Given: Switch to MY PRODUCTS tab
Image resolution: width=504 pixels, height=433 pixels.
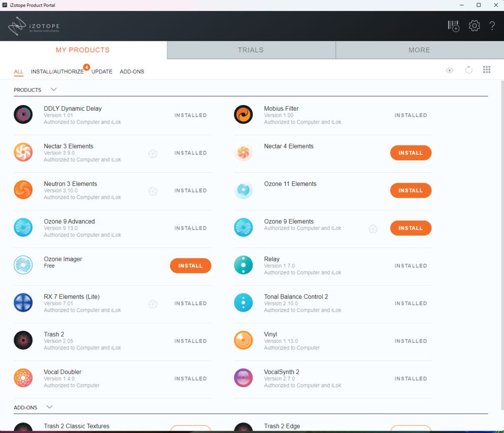Looking at the screenshot, I should (83, 50).
